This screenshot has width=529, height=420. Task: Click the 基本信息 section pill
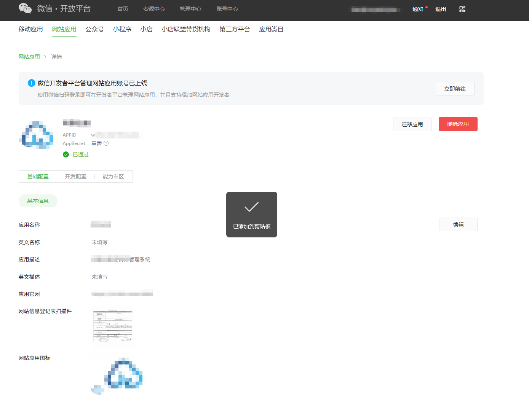(x=38, y=201)
